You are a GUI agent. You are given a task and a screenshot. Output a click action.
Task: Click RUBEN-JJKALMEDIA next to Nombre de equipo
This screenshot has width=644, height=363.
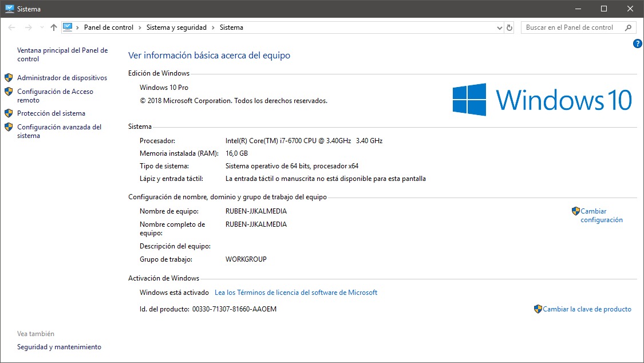[x=256, y=211]
